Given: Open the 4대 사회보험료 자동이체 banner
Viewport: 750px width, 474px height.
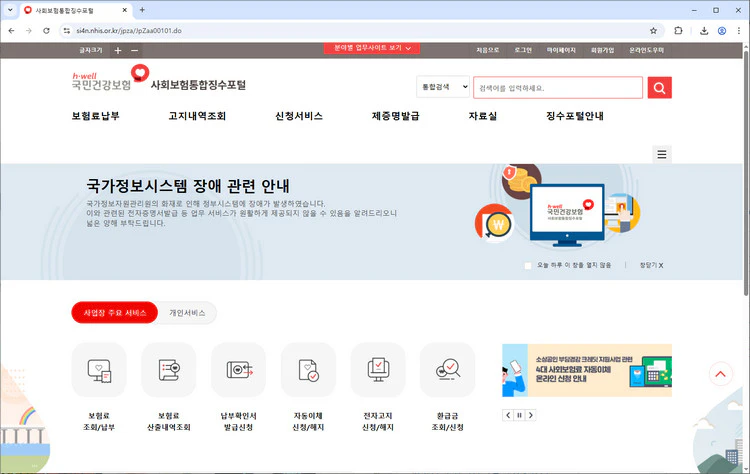Looking at the screenshot, I should (x=587, y=370).
